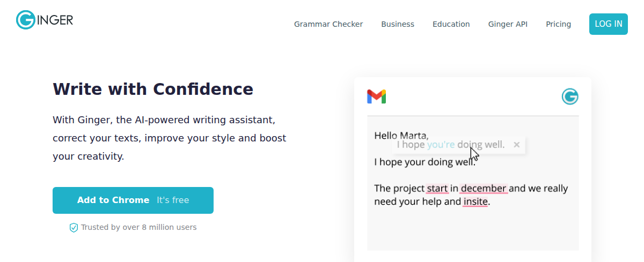This screenshot has width=644, height=262.
Task: Click the empty area of the email body
Action: [x=472, y=230]
